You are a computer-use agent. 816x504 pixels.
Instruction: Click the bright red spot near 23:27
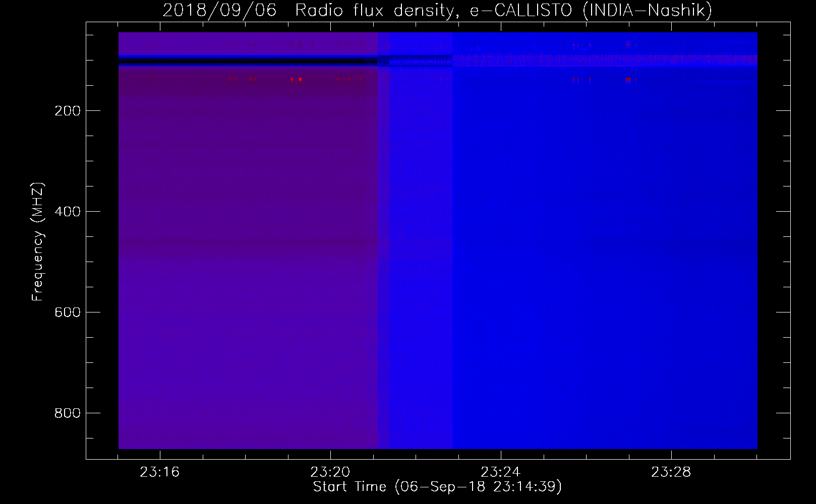pos(628,79)
